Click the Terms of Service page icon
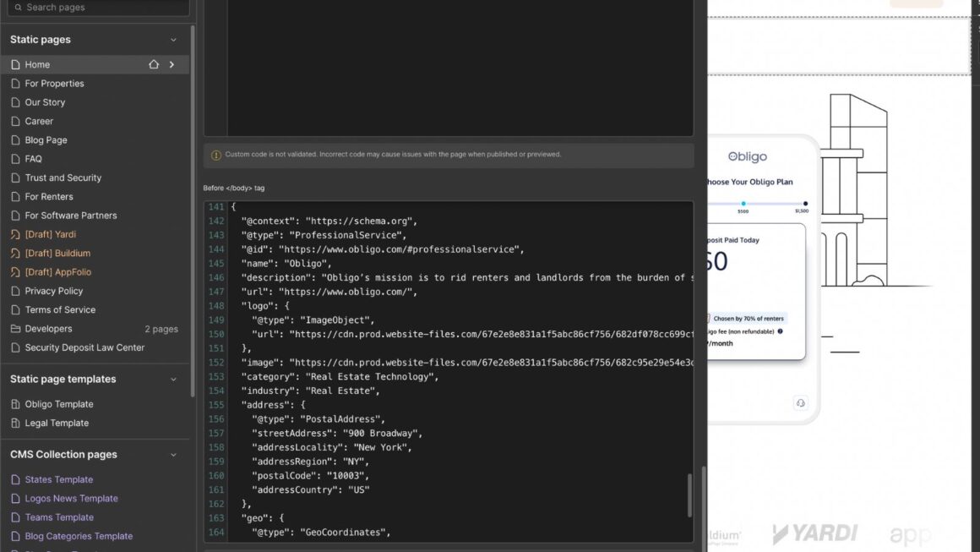The height and width of the screenshot is (552, 980). [15, 309]
